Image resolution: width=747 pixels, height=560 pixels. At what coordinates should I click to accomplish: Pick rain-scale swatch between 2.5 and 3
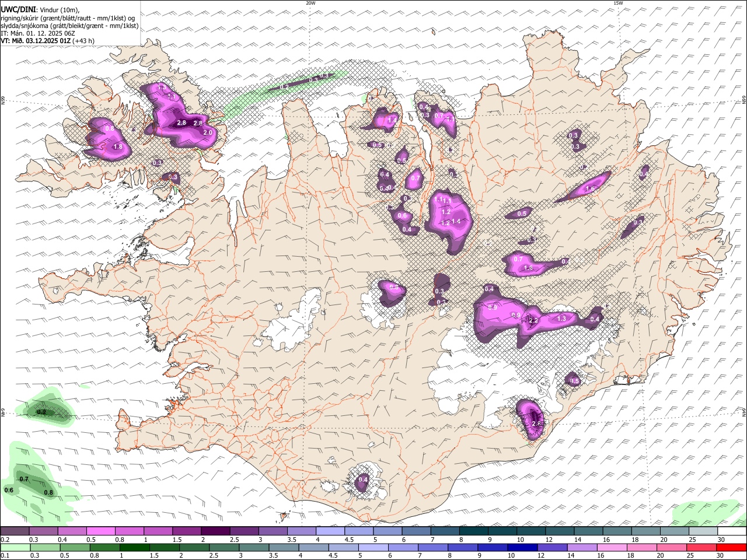[x=224, y=547]
